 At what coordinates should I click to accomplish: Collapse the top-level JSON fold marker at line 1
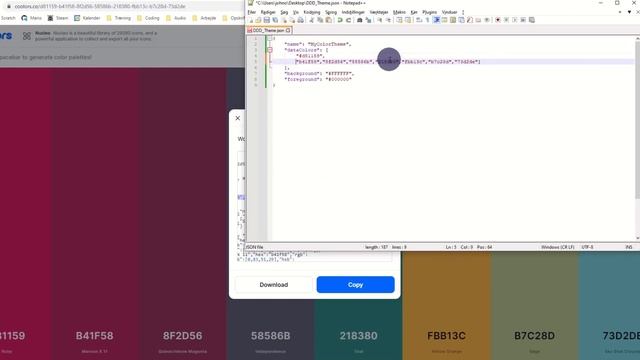click(x=270, y=38)
